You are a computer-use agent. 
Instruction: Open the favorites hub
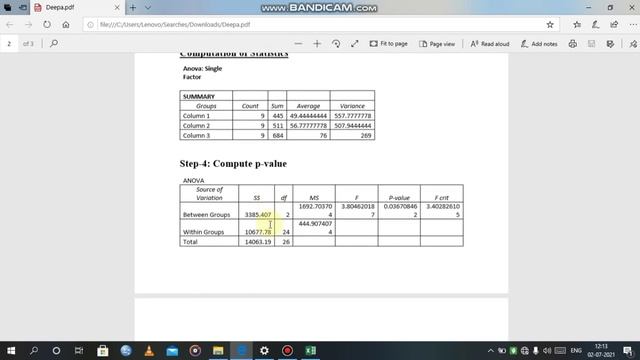coord(577,24)
